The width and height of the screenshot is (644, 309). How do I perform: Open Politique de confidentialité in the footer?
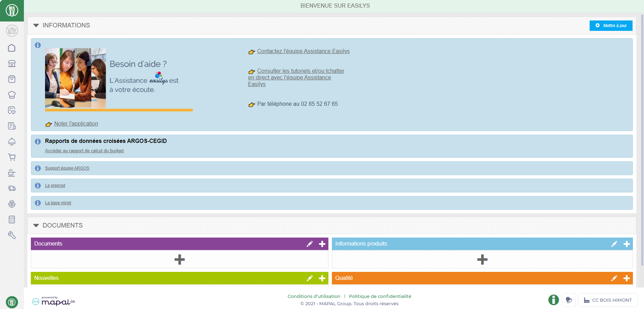coord(380,296)
